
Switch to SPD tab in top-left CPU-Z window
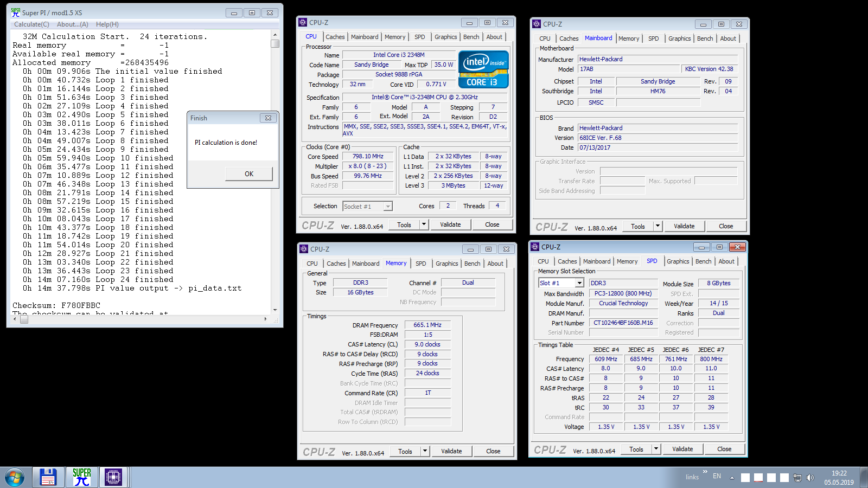point(420,37)
